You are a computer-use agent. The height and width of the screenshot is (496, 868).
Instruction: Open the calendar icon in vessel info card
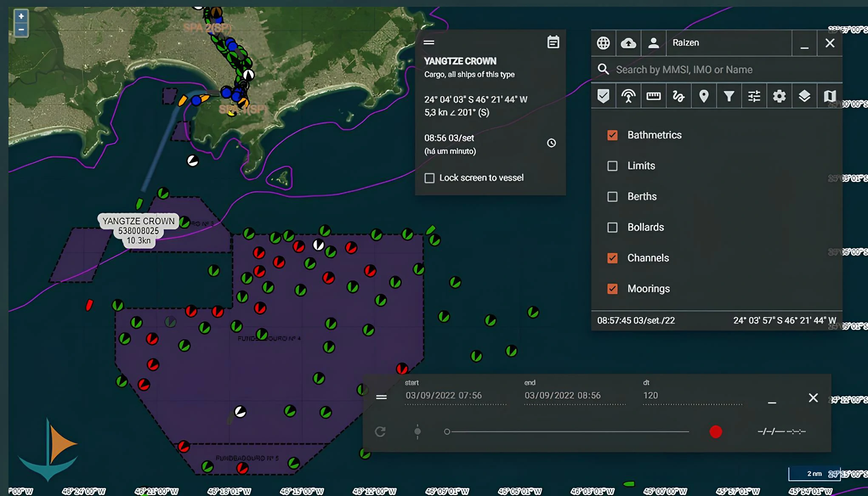[x=553, y=42]
